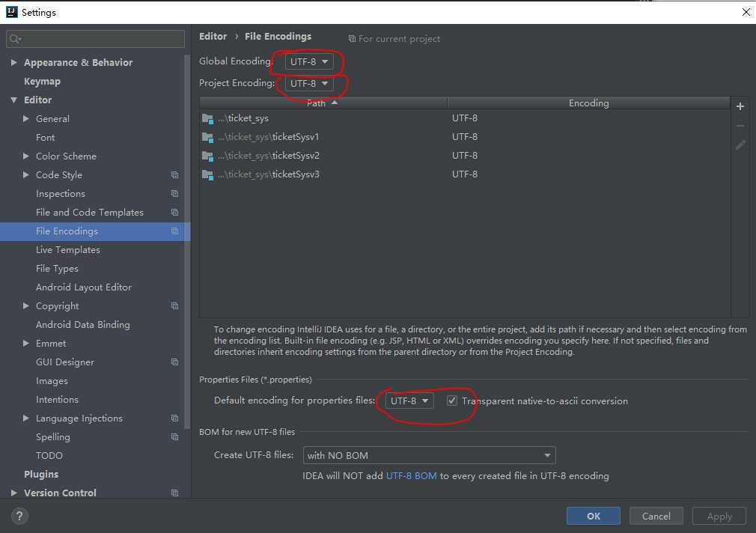Click the IntelliJ logo in title bar
756x533 pixels.
(x=11, y=12)
